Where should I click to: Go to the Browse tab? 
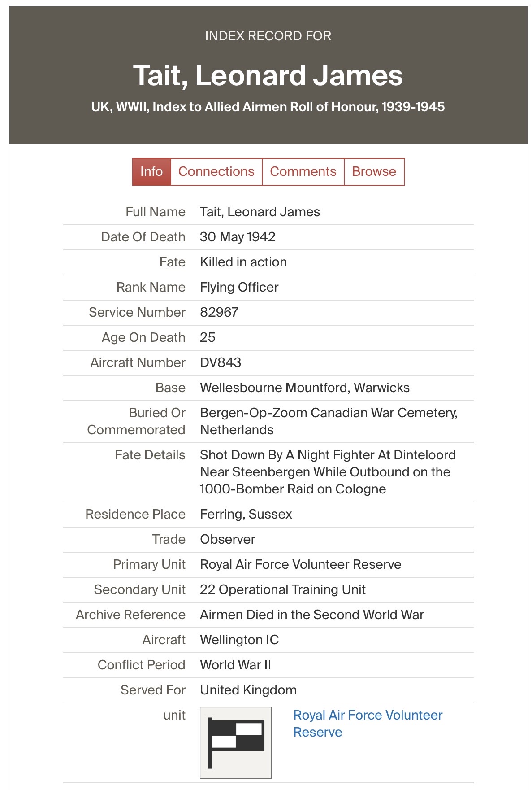pos(374,171)
